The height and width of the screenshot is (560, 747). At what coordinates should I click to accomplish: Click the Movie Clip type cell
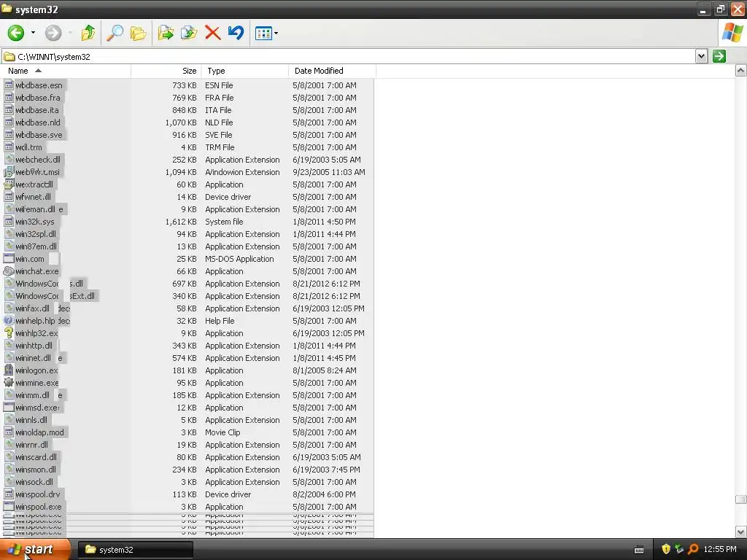click(x=222, y=432)
